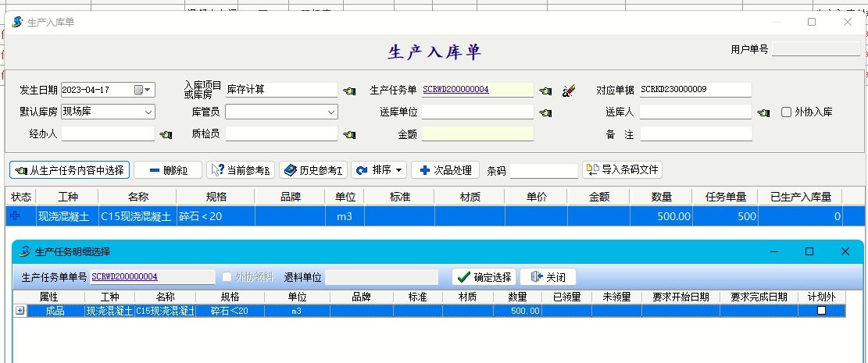Click into the 条码 input field
Screen dimensions: 868x363
(x=543, y=171)
